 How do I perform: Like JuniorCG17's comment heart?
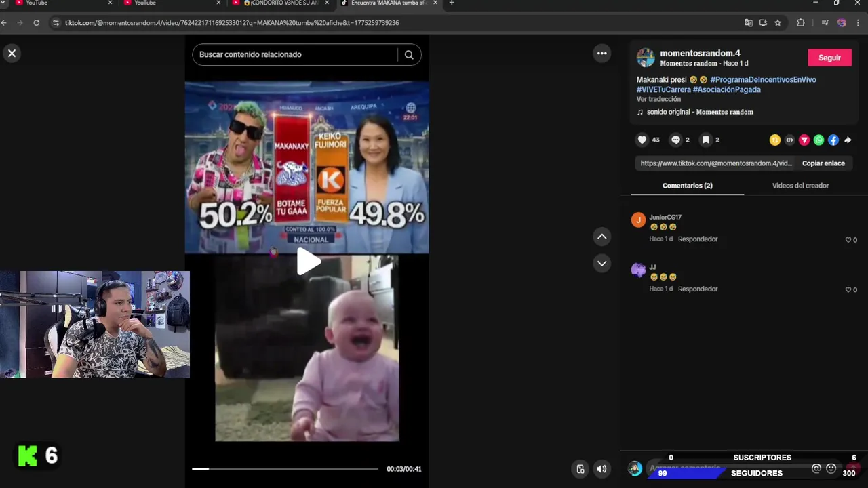(848, 240)
